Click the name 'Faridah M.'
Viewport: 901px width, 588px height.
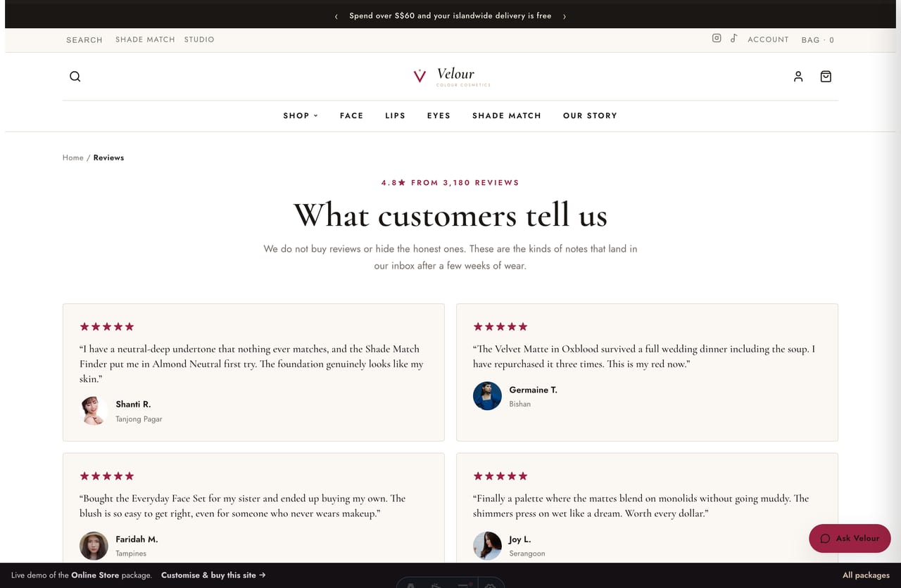coord(137,539)
